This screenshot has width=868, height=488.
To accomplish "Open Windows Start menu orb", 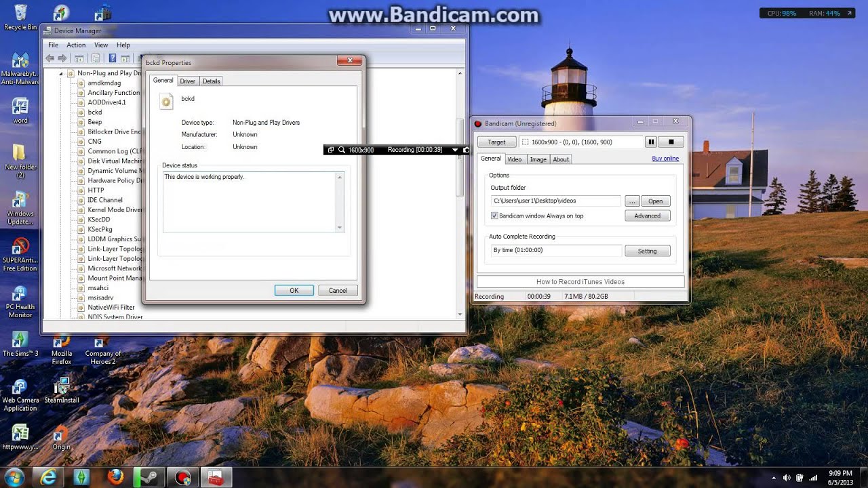I will pos(14,476).
